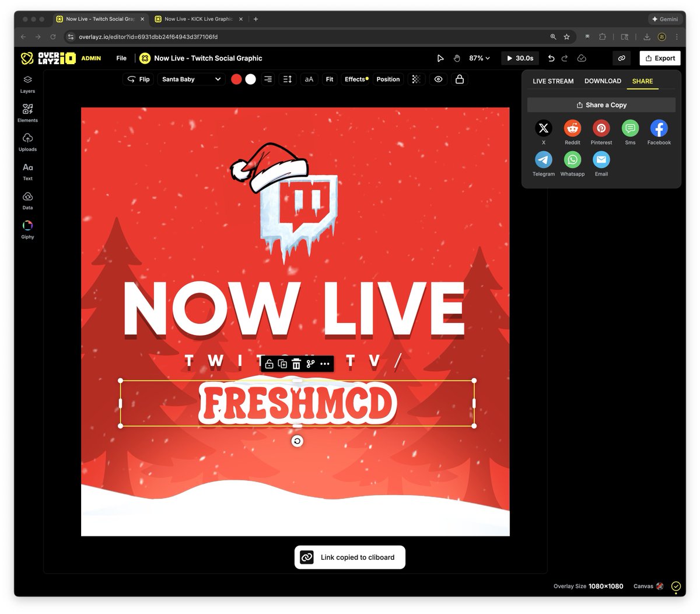700x614 pixels.
Task: Click the Canvas background swatch
Action: coord(660,586)
